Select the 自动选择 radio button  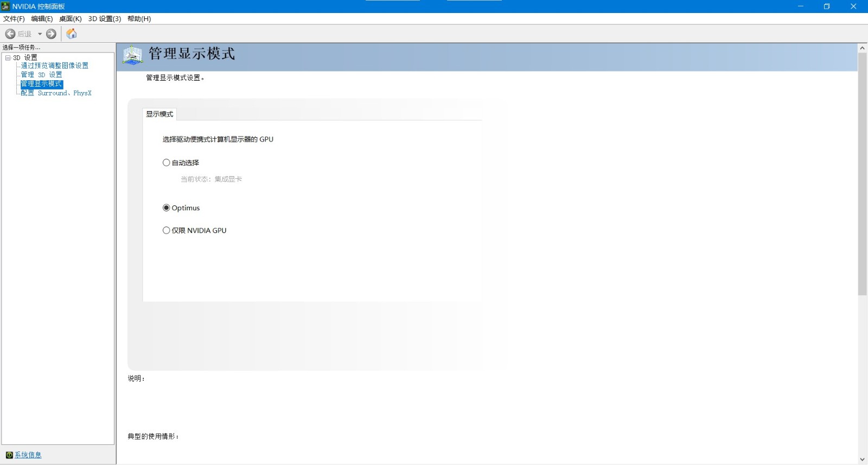click(x=166, y=163)
